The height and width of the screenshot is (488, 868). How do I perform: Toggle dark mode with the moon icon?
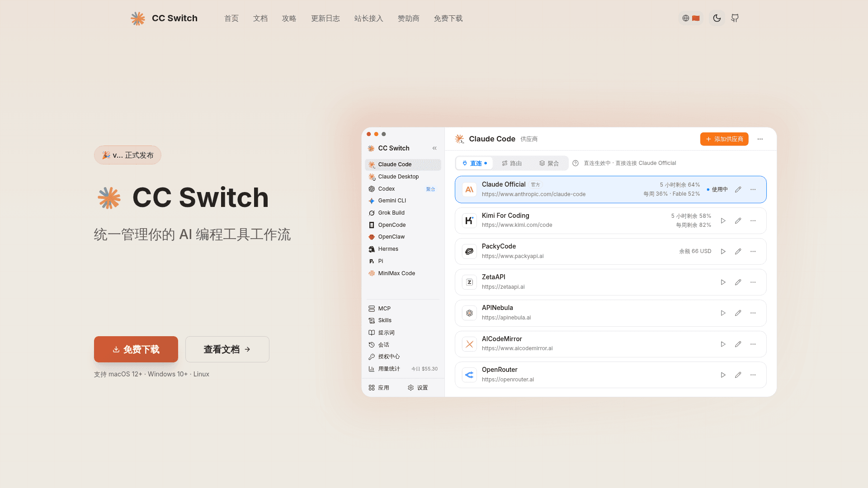pyautogui.click(x=717, y=18)
